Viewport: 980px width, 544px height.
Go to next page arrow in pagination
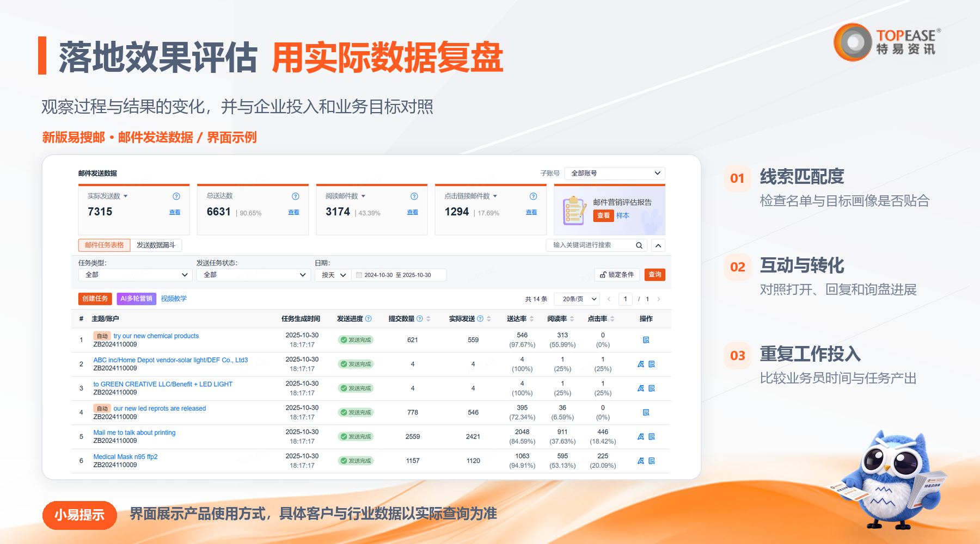click(659, 299)
